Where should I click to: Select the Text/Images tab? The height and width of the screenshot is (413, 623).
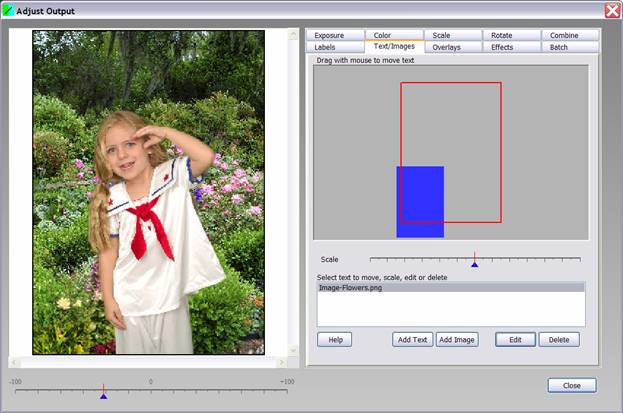pyautogui.click(x=394, y=47)
